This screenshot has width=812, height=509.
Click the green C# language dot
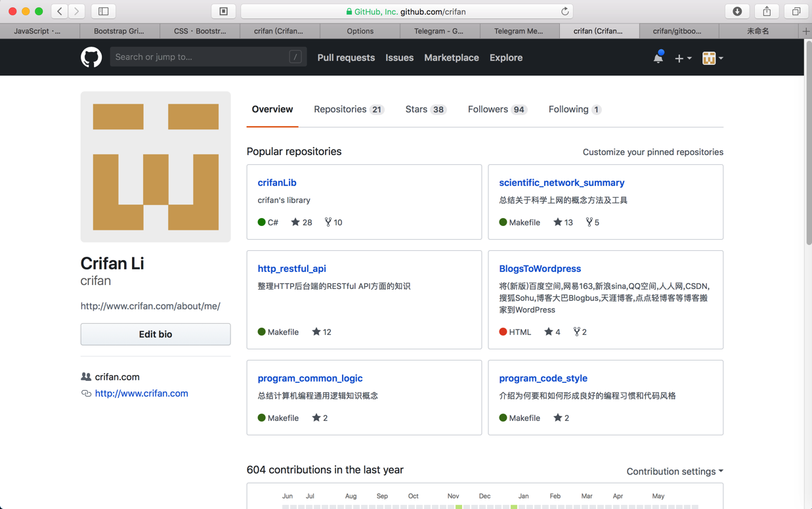(x=261, y=223)
